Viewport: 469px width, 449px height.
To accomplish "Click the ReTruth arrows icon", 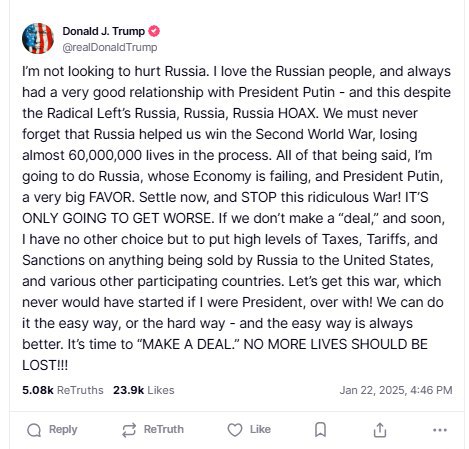I will coord(129,430).
